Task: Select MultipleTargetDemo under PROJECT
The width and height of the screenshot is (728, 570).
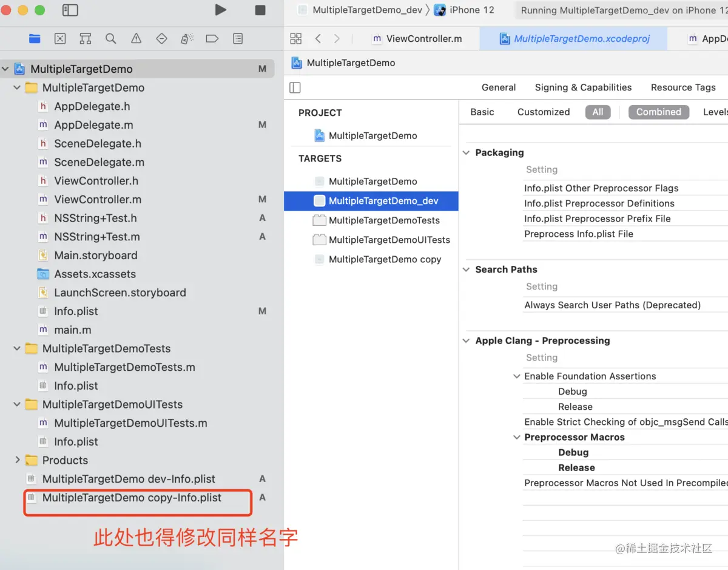Action: pyautogui.click(x=372, y=136)
